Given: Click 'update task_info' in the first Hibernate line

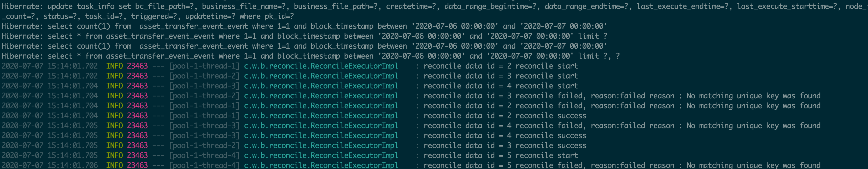Looking at the screenshot, I should click(81, 6).
